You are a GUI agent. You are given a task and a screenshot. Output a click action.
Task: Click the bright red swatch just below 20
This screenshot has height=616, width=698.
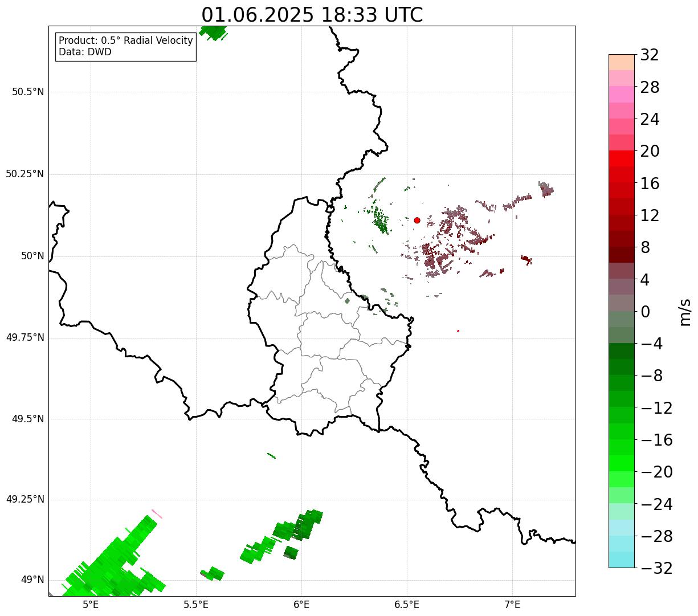point(622,158)
